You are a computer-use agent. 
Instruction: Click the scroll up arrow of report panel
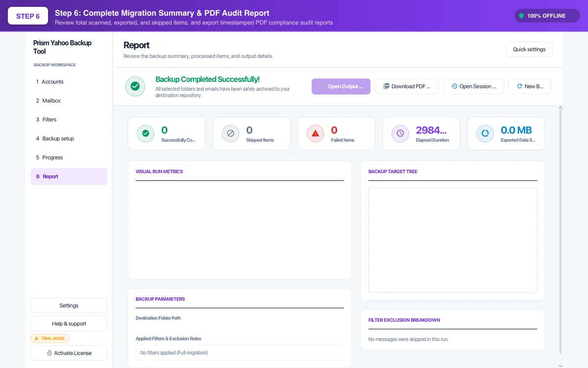coord(561,107)
